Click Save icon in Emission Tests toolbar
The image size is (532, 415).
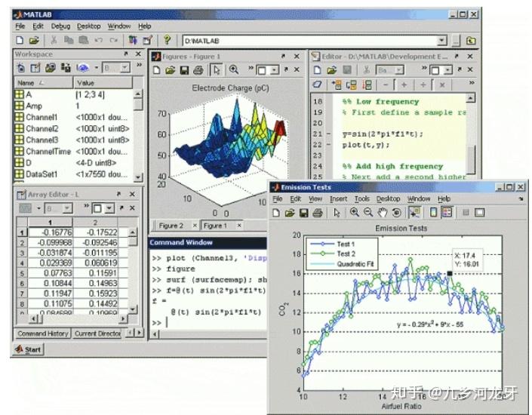click(303, 213)
